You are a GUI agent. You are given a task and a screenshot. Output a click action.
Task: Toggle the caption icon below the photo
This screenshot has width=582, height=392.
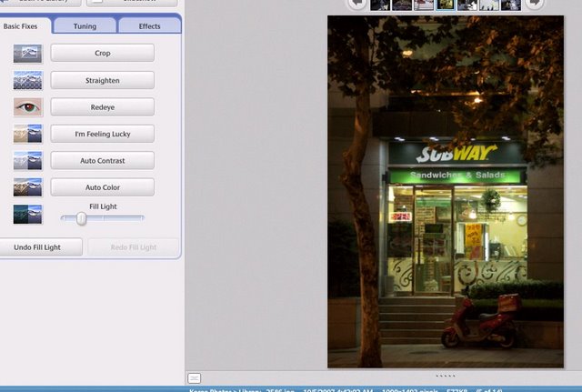tap(194, 377)
